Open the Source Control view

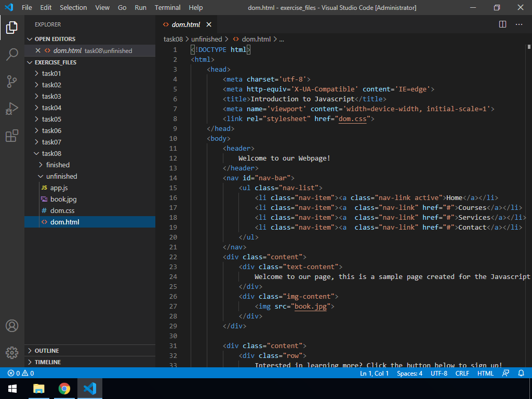tap(12, 82)
